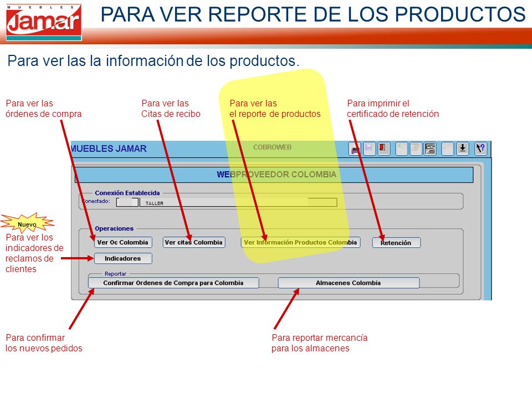The image size is (532, 399).
Task: Open Ver citas Colombia button
Action: [194, 242]
